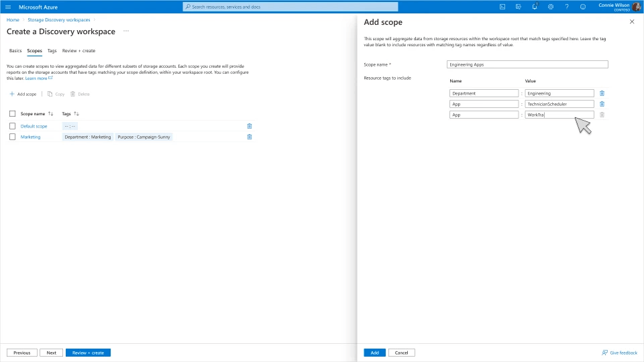644x362 pixels.
Task: Click the Give feedback link
Action: click(x=619, y=353)
